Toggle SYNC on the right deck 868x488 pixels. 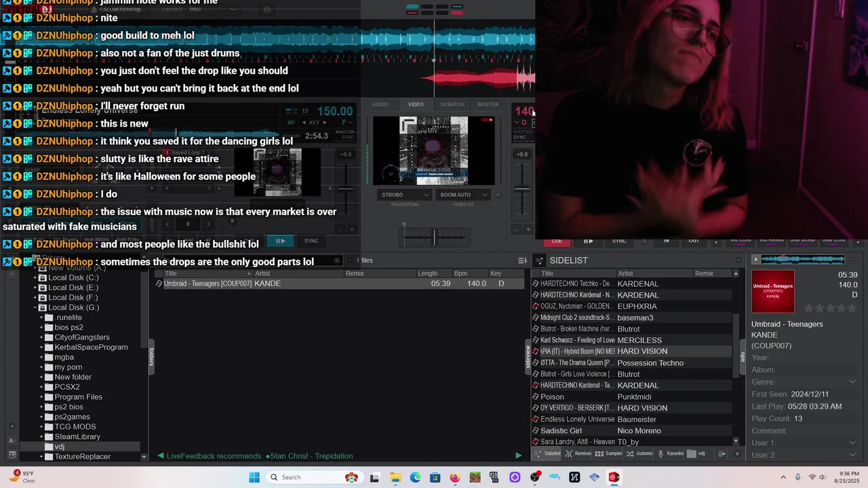[x=619, y=241]
